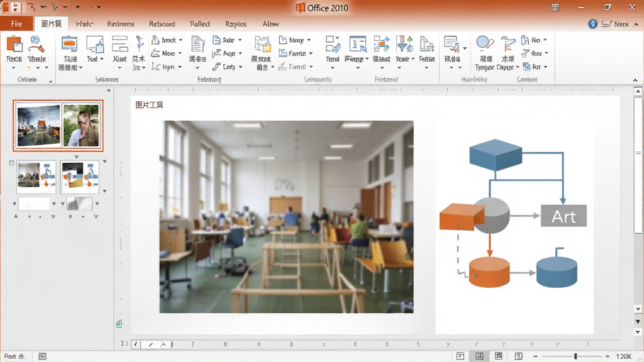Click the large document page icon
The image size is (644, 362).
point(197,45)
